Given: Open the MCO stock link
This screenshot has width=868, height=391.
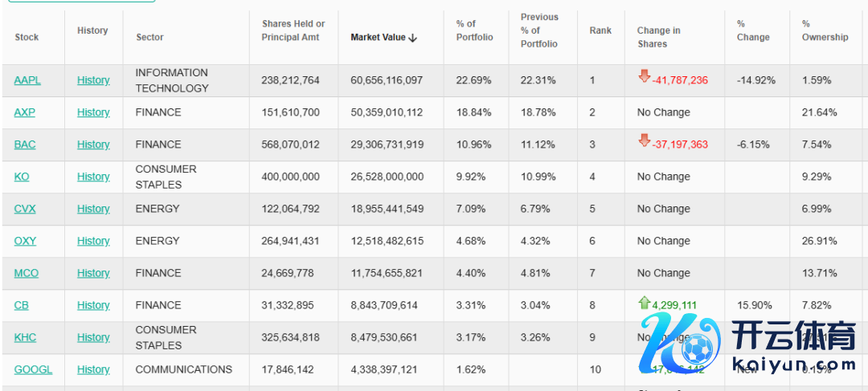Looking at the screenshot, I should (27, 273).
